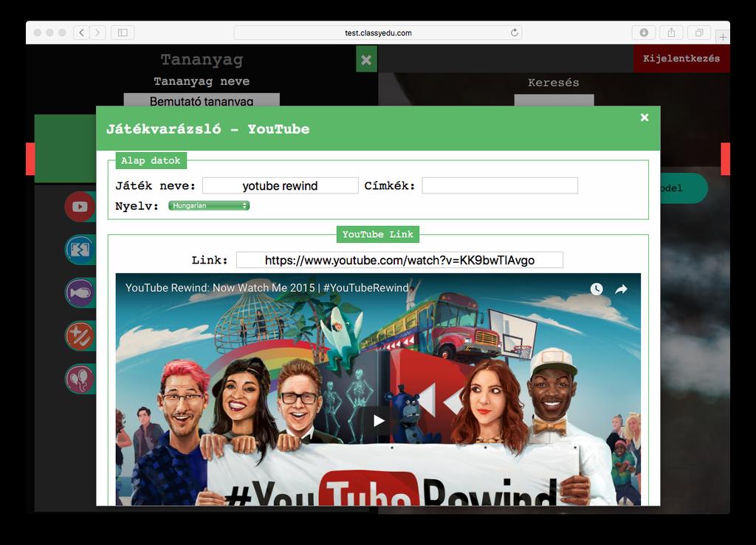Show all tabs in Safari

(699, 32)
